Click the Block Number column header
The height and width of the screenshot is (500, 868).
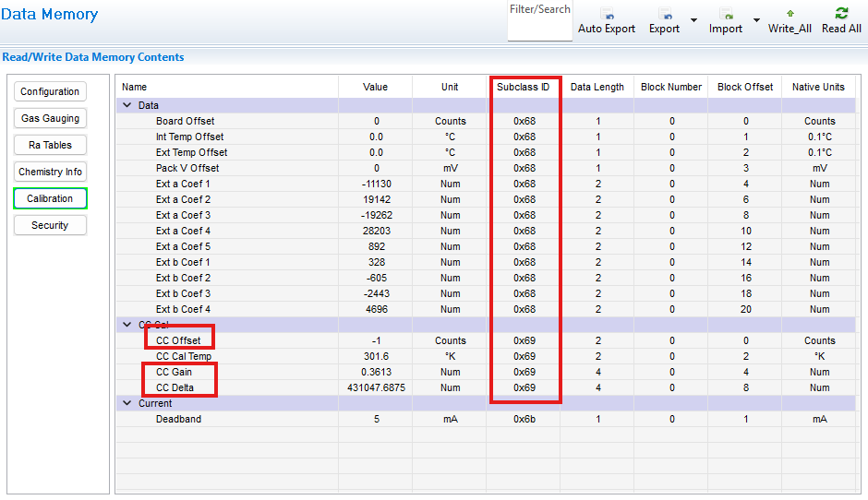point(671,87)
